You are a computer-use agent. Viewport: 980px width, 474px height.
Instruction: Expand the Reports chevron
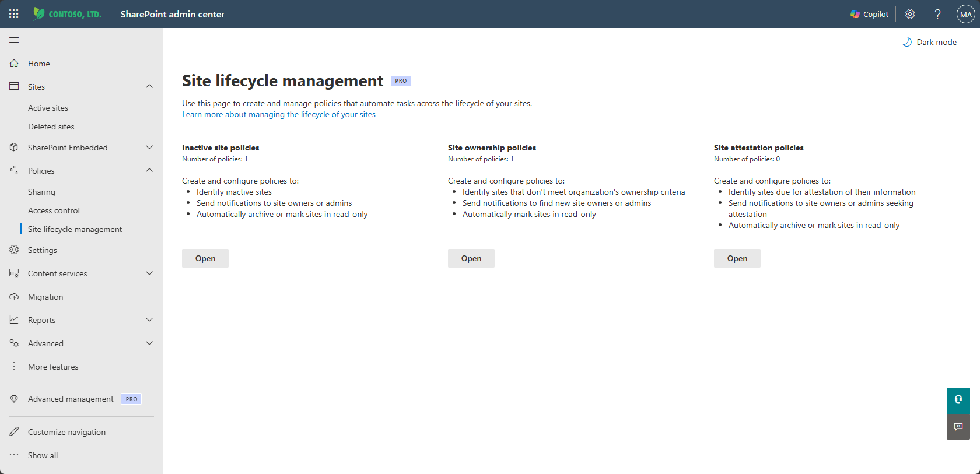click(149, 319)
